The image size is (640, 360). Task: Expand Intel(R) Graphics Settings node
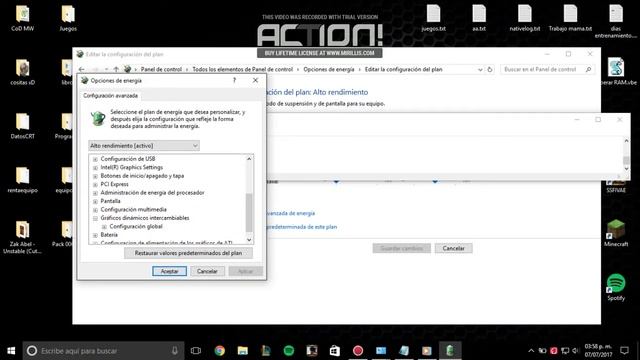95,168
